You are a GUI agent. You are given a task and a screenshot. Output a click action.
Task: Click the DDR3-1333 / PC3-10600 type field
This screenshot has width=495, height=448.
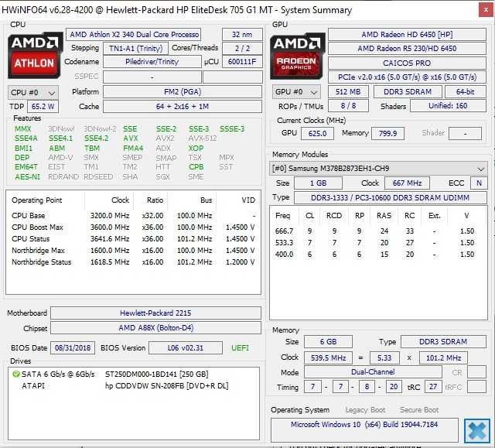pyautogui.click(x=390, y=197)
